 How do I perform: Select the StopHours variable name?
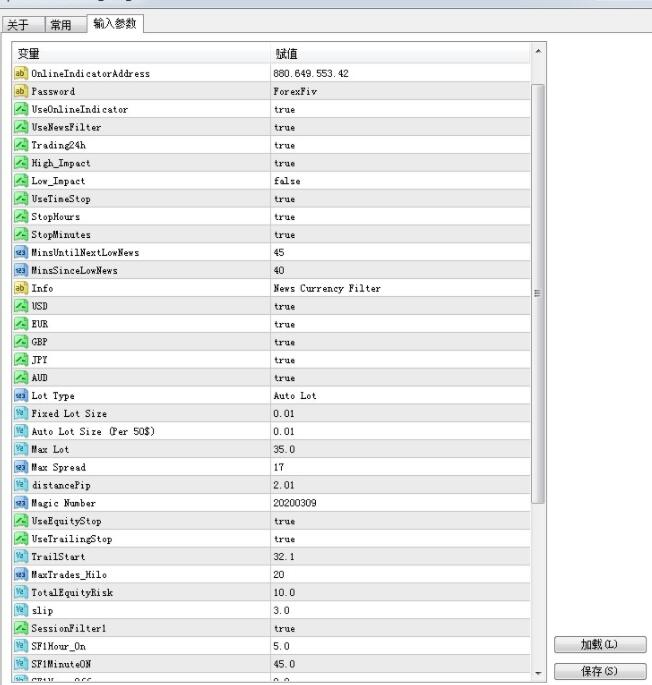55,217
